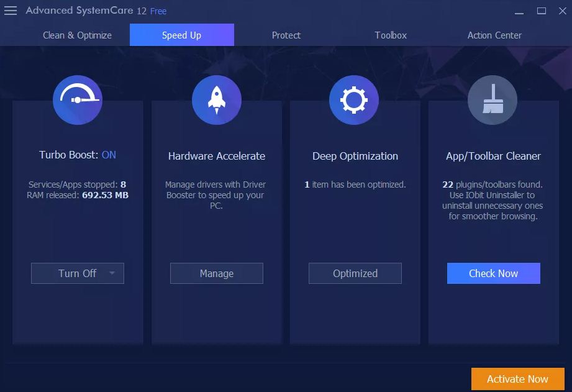
Task: Maximize the Advanced SystemCare window
Action: point(542,11)
